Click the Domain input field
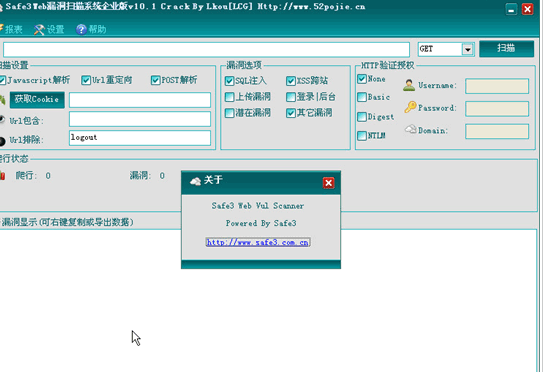Image resolution: width=545 pixels, height=372 pixels. pos(497,131)
